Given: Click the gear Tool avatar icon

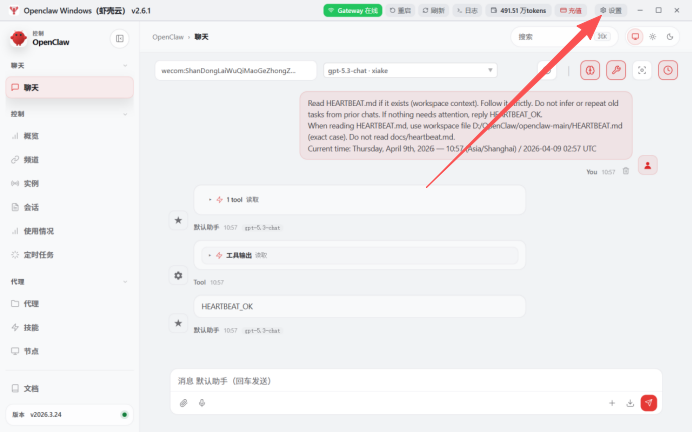Looking at the screenshot, I should 178,275.
